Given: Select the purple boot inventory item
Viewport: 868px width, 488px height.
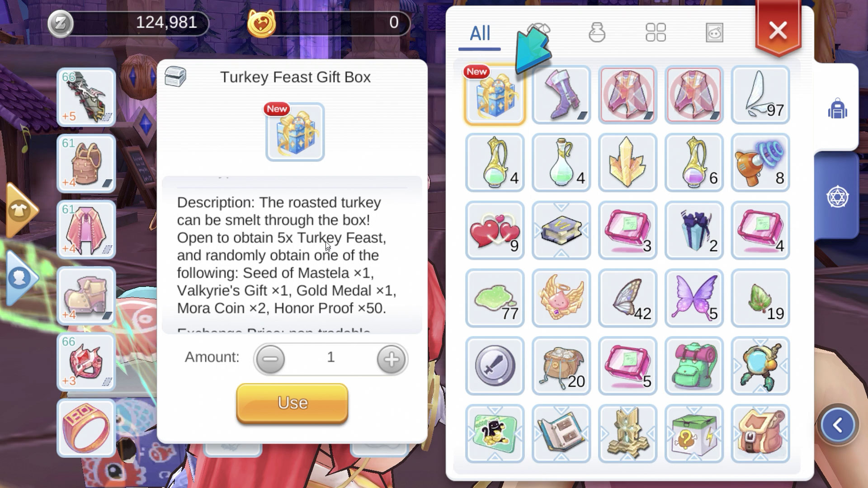Looking at the screenshot, I should 561,95.
